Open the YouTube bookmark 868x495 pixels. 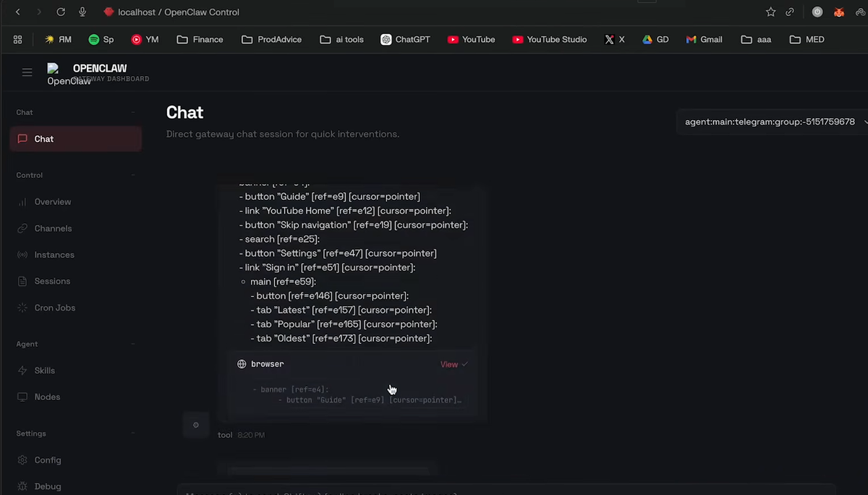tap(471, 40)
